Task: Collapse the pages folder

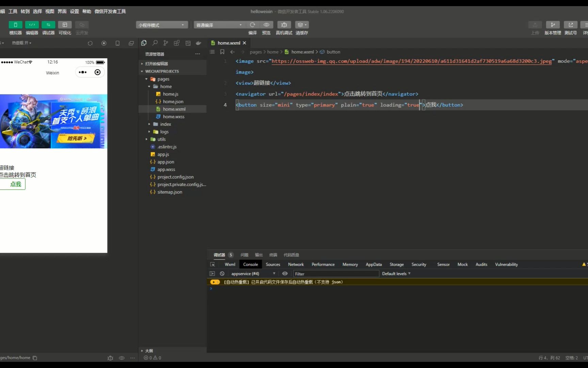Action: 173,79
